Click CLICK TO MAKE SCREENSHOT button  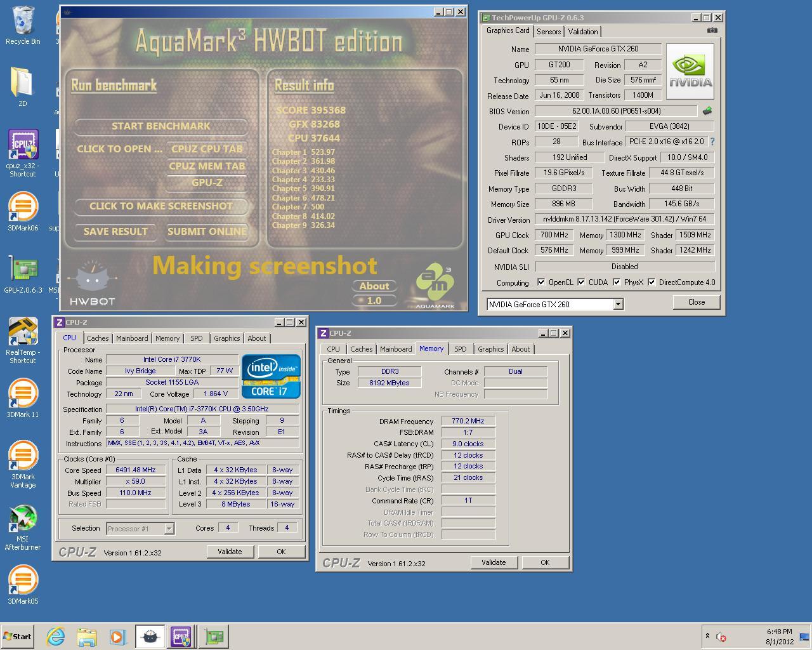161,206
